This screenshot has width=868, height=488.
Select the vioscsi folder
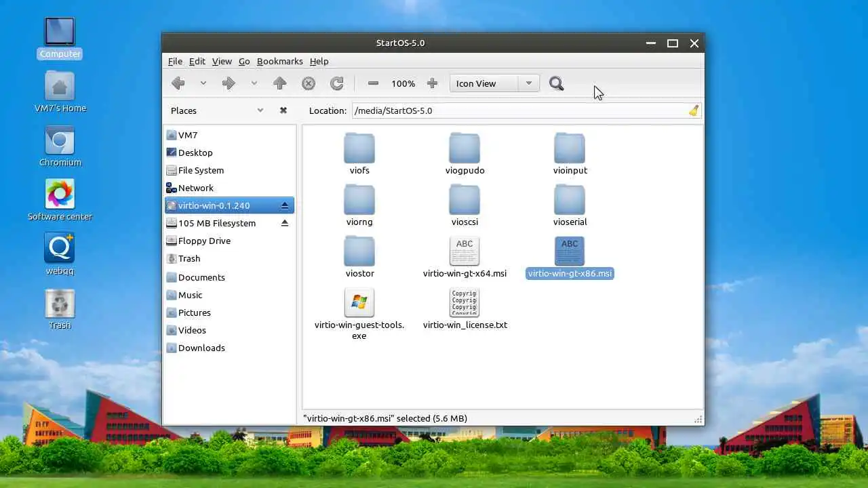pos(465,205)
